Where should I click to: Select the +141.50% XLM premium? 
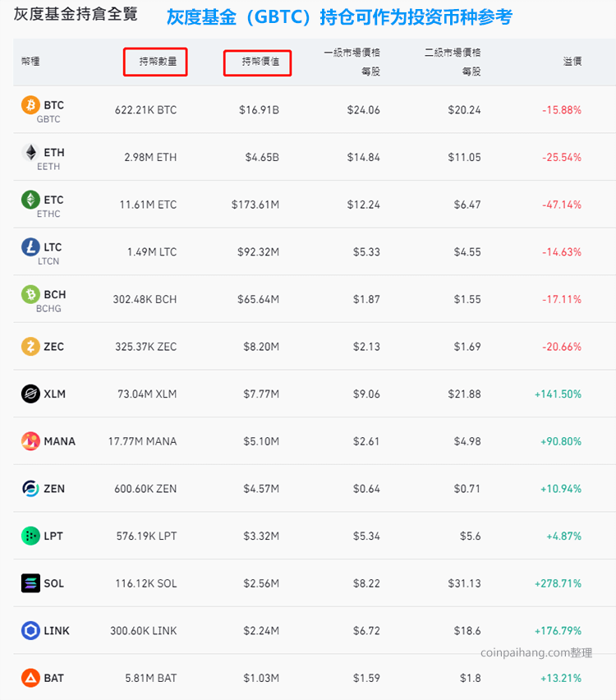tap(558, 394)
